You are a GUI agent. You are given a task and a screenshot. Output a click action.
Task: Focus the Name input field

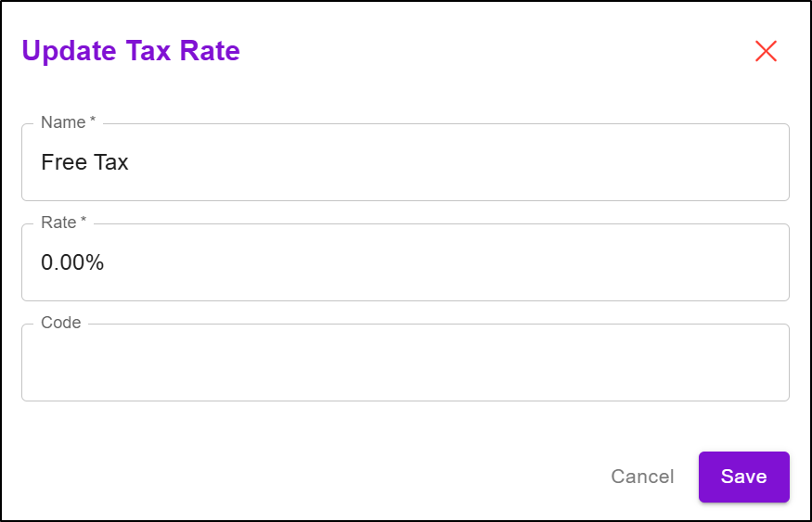coord(405,162)
